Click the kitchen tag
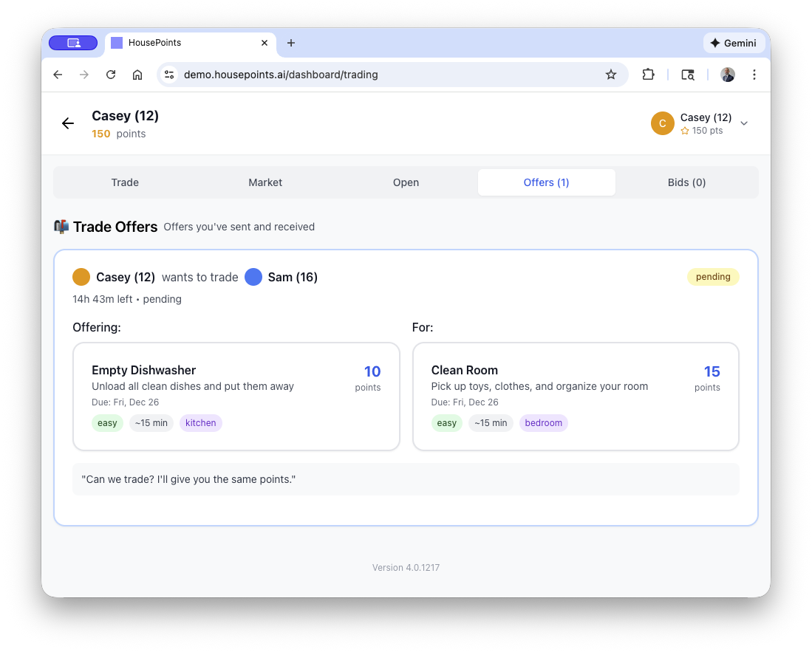 (x=201, y=423)
